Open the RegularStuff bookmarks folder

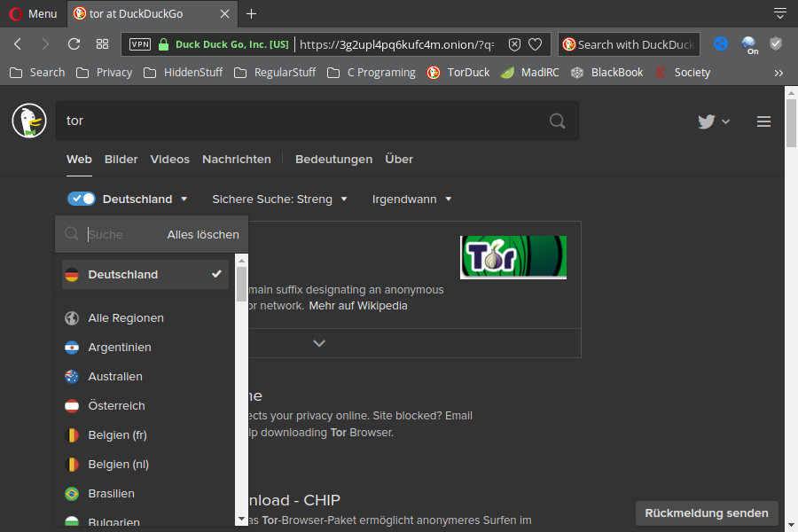pos(275,73)
